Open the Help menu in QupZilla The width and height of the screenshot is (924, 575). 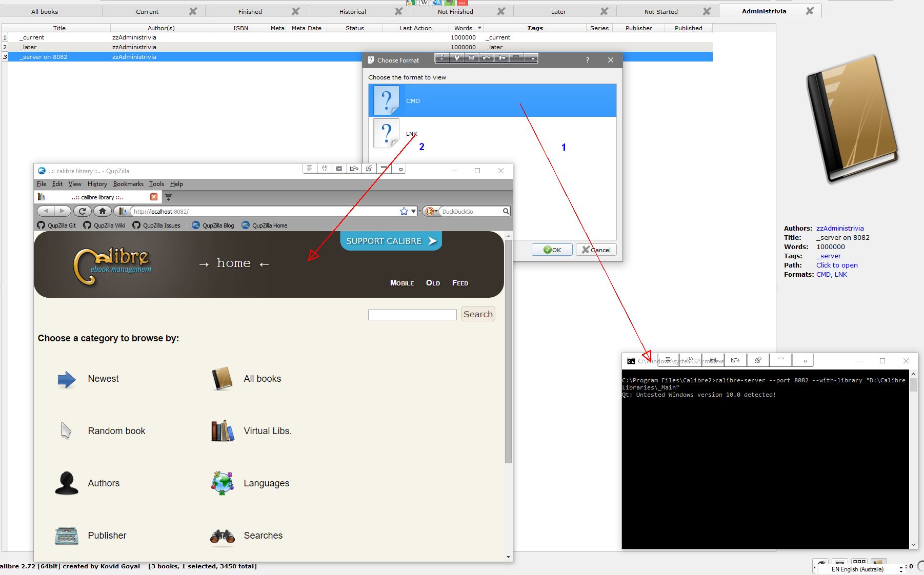coord(176,184)
